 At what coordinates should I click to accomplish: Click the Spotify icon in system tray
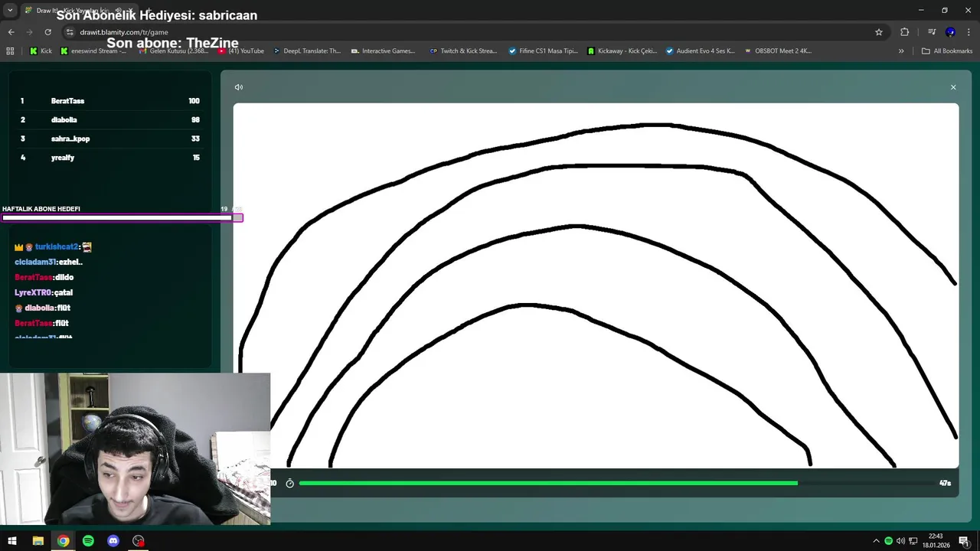click(x=888, y=541)
